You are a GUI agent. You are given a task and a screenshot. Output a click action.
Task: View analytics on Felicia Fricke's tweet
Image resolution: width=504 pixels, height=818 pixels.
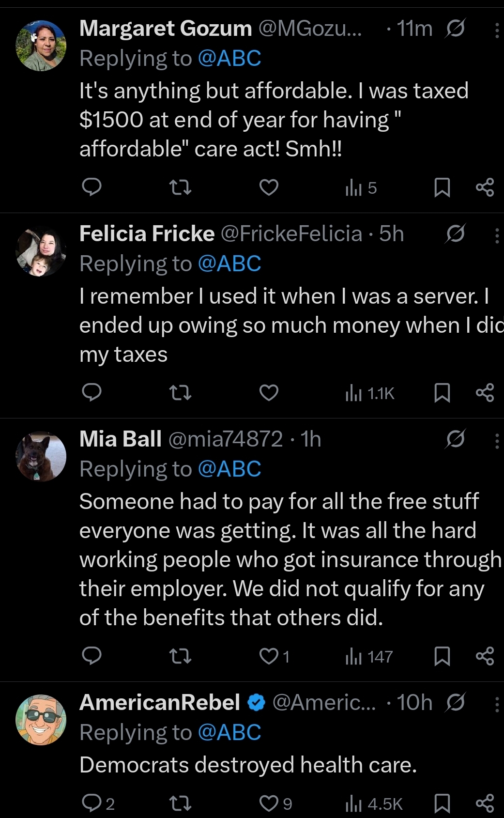[370, 393]
